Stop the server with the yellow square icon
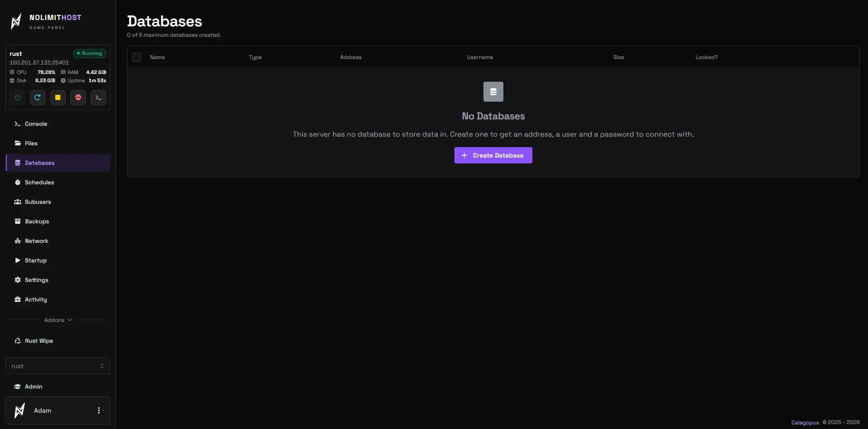868x429 pixels. point(58,98)
